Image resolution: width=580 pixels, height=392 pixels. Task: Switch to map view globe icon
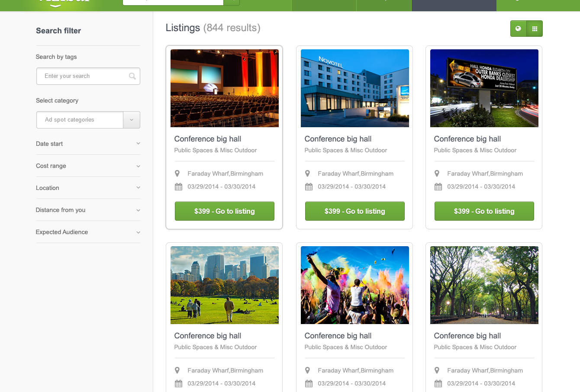pos(518,29)
